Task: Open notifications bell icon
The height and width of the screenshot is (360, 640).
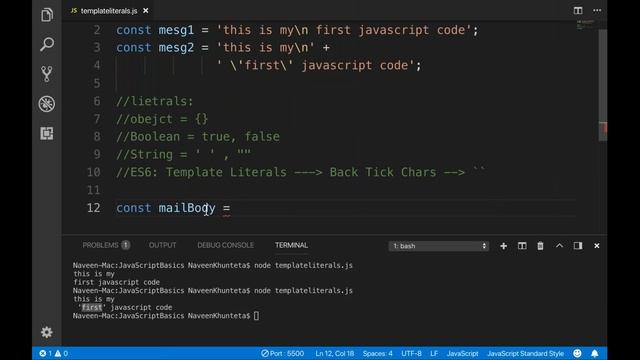Action: (595, 353)
